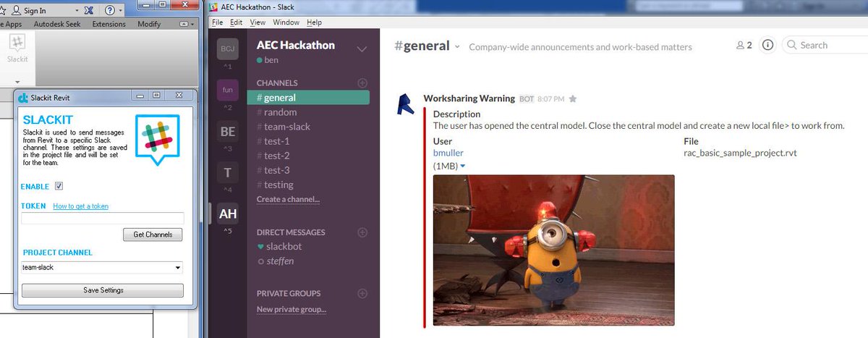The height and width of the screenshot is (338, 868).
Task: Open the Help menu in Slack
Action: [x=315, y=22]
